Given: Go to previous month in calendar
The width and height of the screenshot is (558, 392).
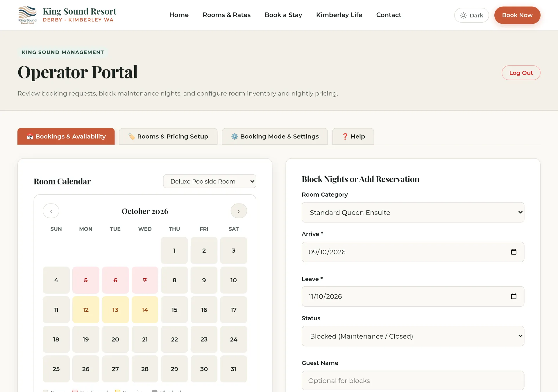Looking at the screenshot, I should (x=51, y=211).
